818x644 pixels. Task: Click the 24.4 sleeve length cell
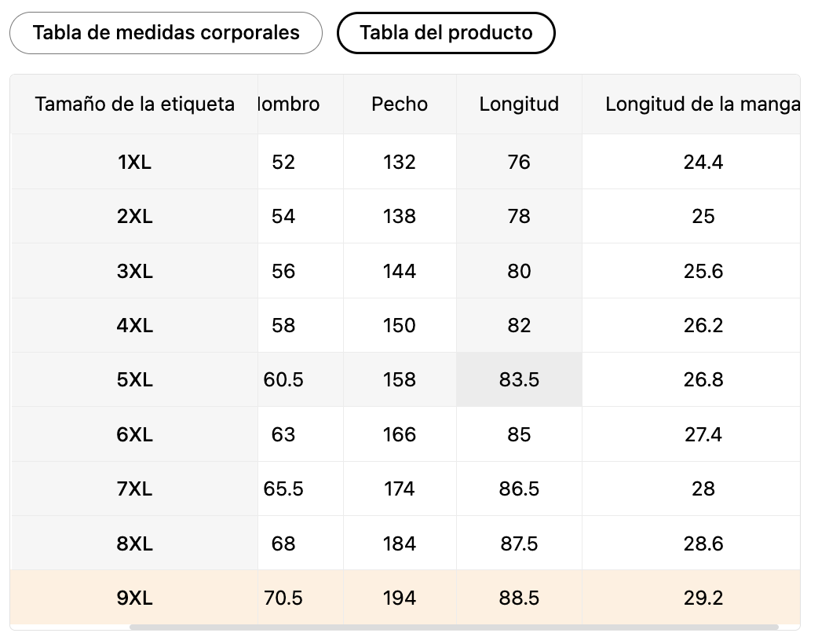(x=703, y=163)
